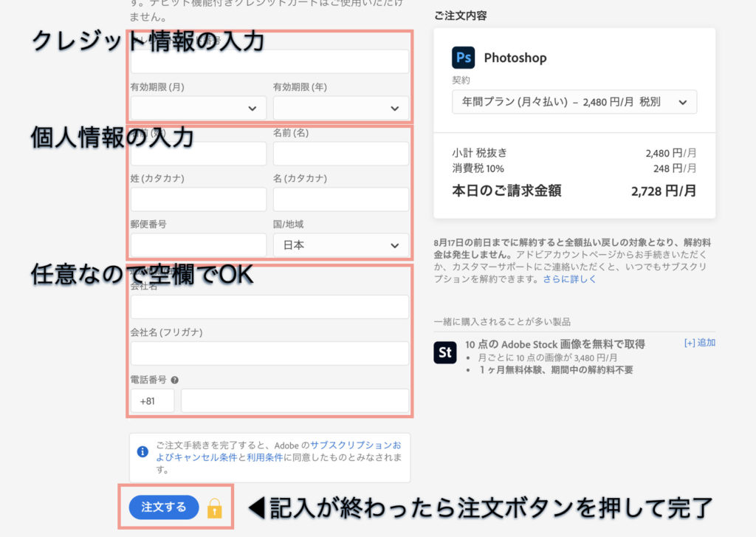Click the phone number help question icon
The width and height of the screenshot is (756, 537).
pos(174,380)
